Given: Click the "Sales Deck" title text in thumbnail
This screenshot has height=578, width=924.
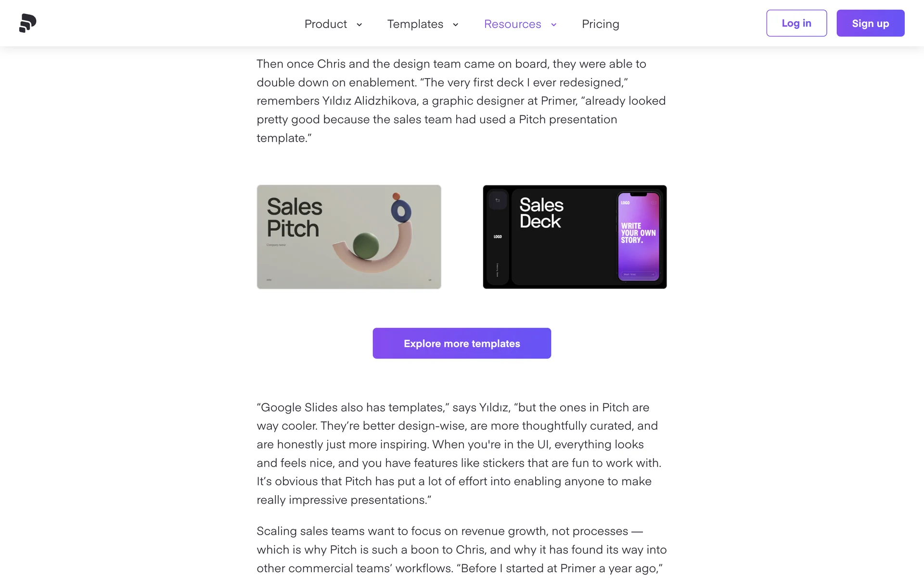Looking at the screenshot, I should (541, 213).
